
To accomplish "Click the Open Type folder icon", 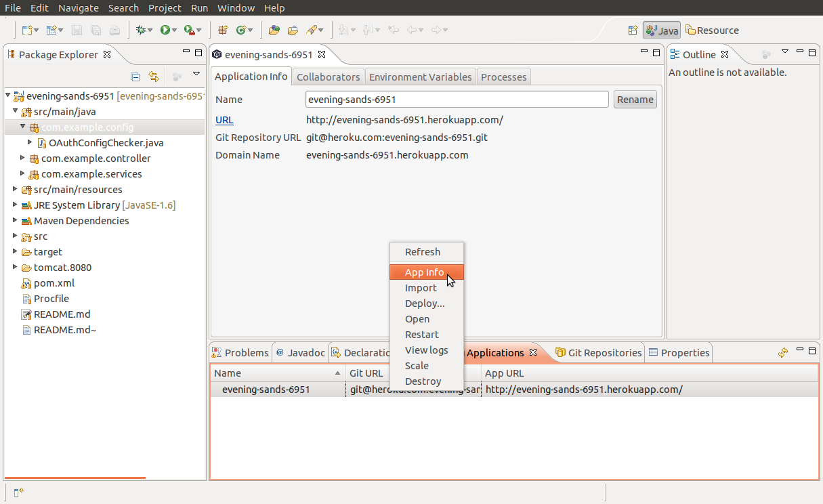I will (274, 30).
